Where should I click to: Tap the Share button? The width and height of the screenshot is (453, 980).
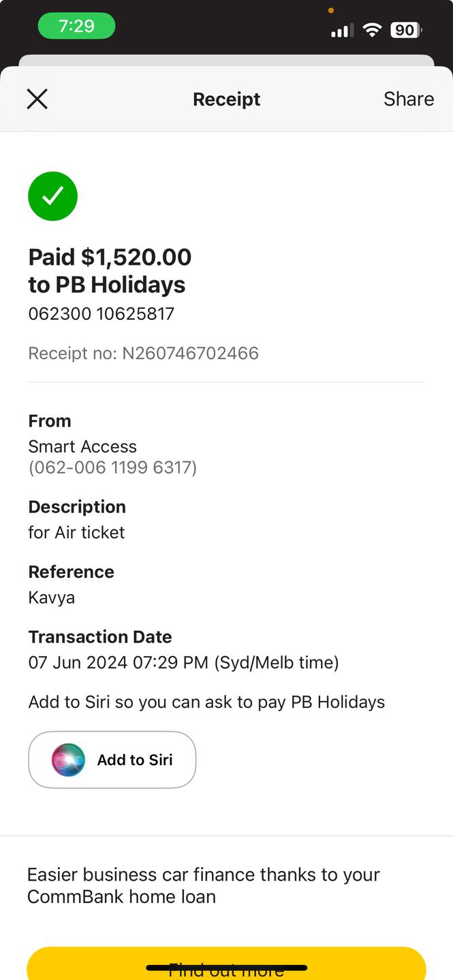408,99
